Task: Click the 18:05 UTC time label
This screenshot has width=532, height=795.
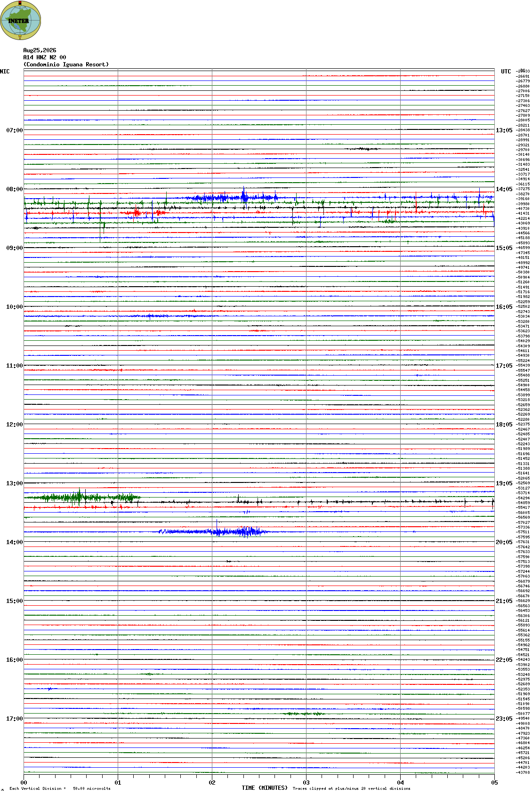Action: pos(504,425)
